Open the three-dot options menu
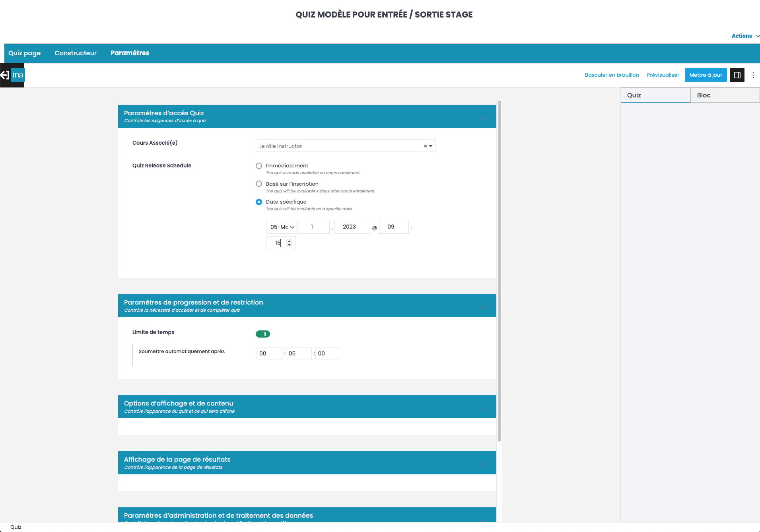The width and height of the screenshot is (760, 532). click(753, 75)
